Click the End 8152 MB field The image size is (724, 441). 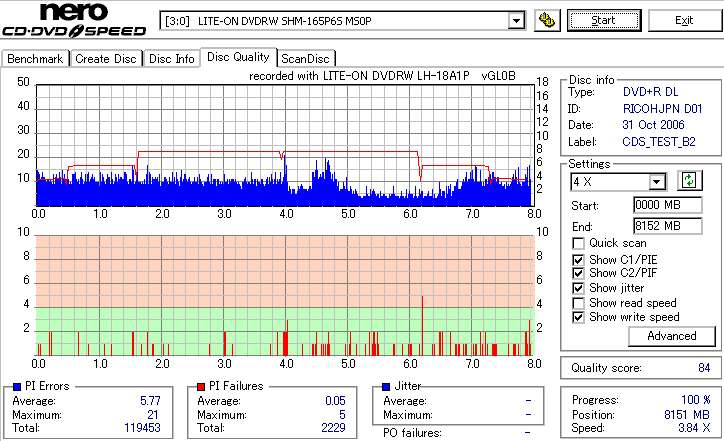pos(668,226)
